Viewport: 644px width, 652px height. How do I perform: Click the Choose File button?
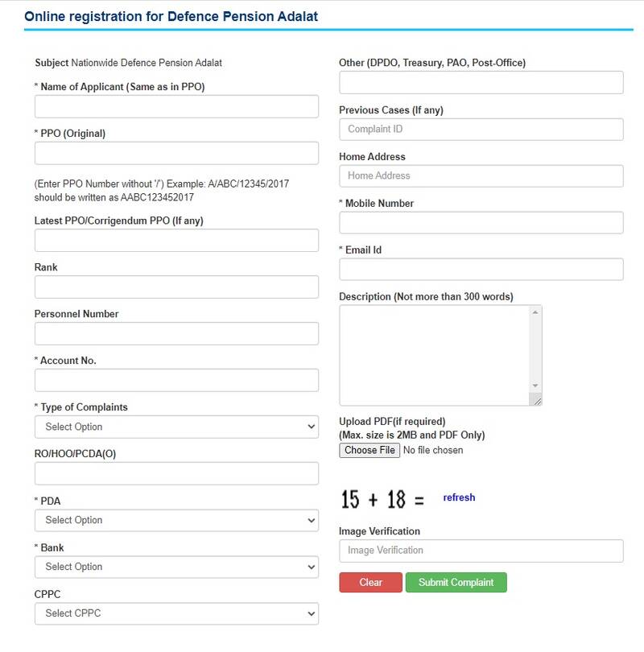tap(369, 450)
